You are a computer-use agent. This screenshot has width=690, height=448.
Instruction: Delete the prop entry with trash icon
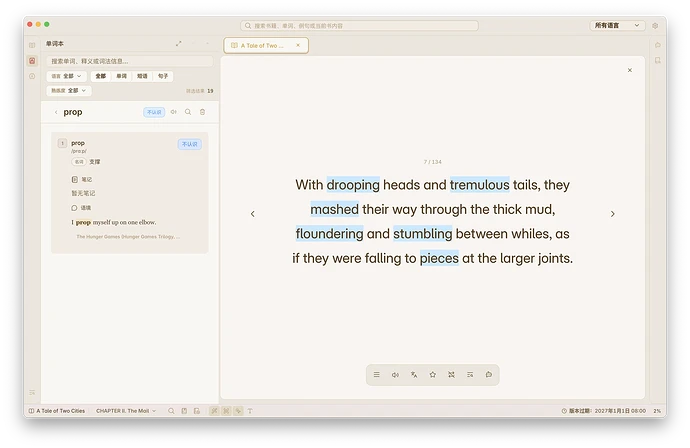point(202,112)
